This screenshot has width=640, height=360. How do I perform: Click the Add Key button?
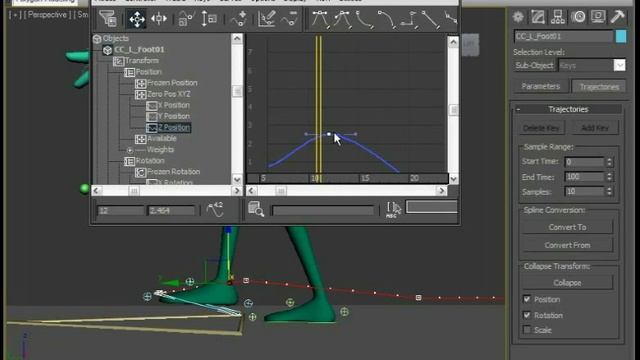click(x=595, y=128)
